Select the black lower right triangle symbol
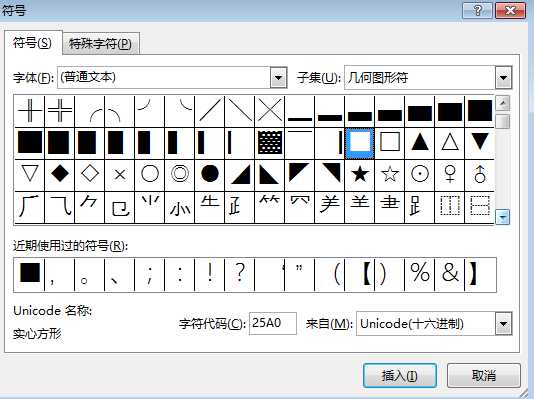Image resolution: width=534 pixels, height=399 pixels. click(x=240, y=175)
